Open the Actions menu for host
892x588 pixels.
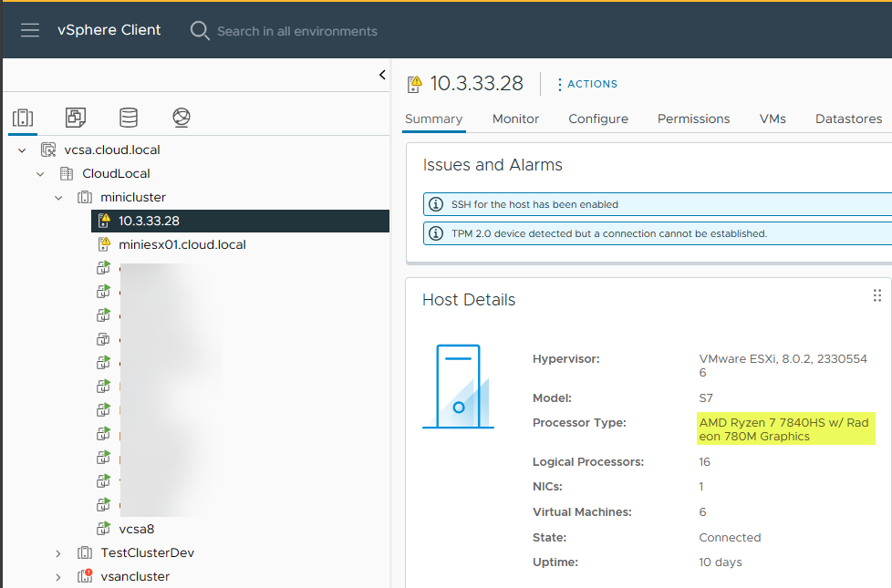pos(587,84)
